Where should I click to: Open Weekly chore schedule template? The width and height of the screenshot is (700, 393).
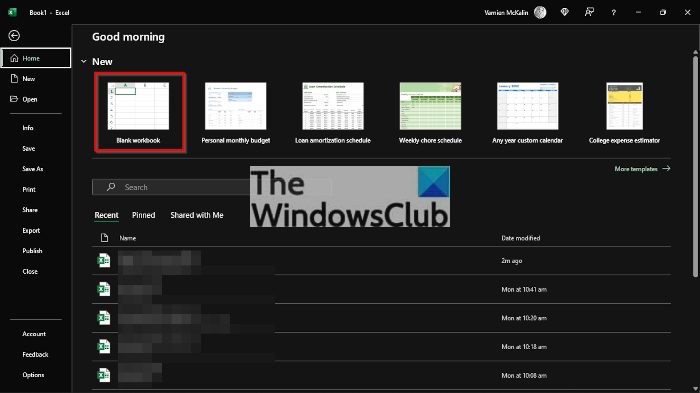[430, 113]
